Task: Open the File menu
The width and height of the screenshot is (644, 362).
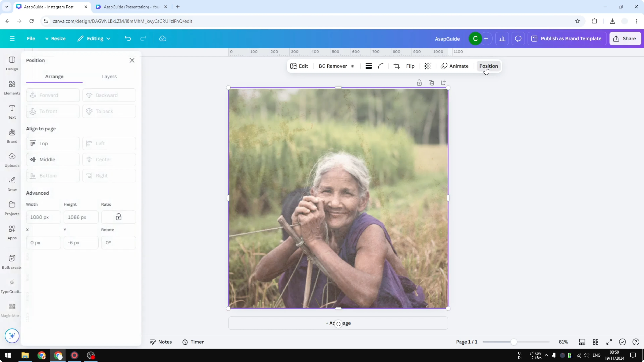Action: pos(31,38)
